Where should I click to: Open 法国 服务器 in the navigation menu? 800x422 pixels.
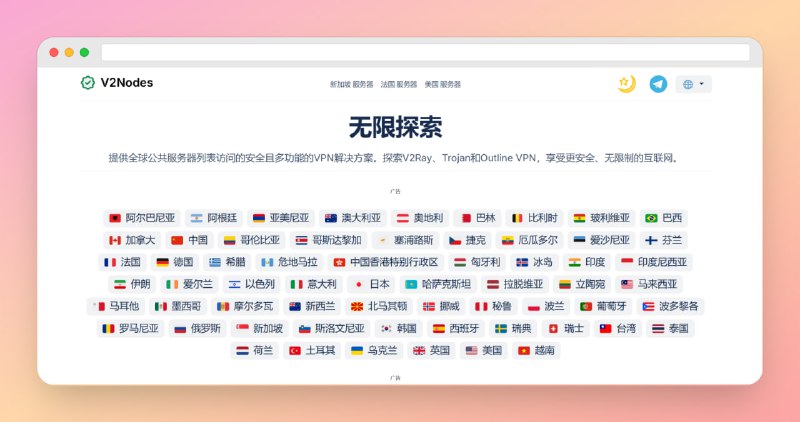click(x=399, y=85)
